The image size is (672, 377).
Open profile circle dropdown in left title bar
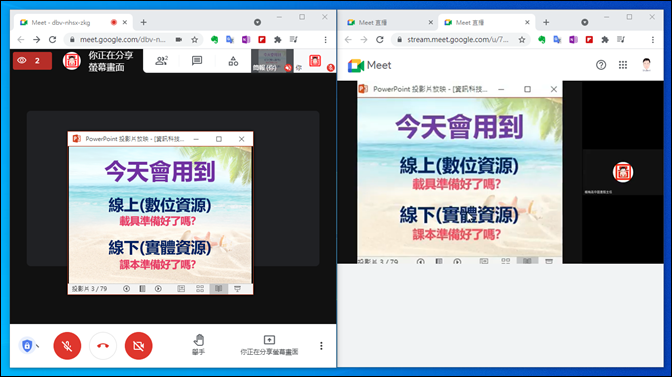pyautogui.click(x=257, y=22)
